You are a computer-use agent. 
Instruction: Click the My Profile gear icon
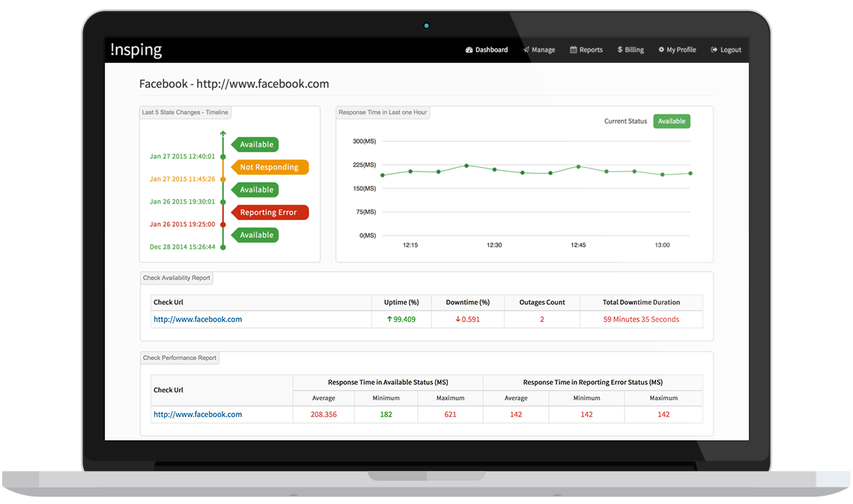tap(661, 49)
